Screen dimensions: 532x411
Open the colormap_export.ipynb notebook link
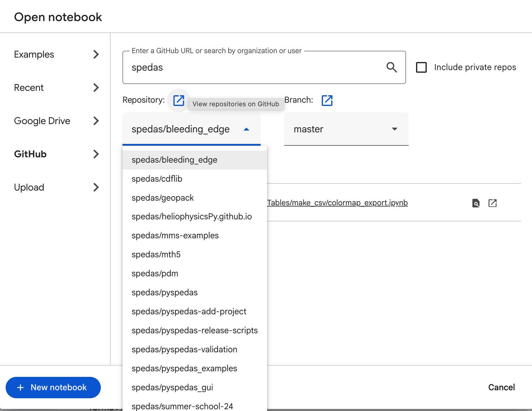[x=337, y=203]
